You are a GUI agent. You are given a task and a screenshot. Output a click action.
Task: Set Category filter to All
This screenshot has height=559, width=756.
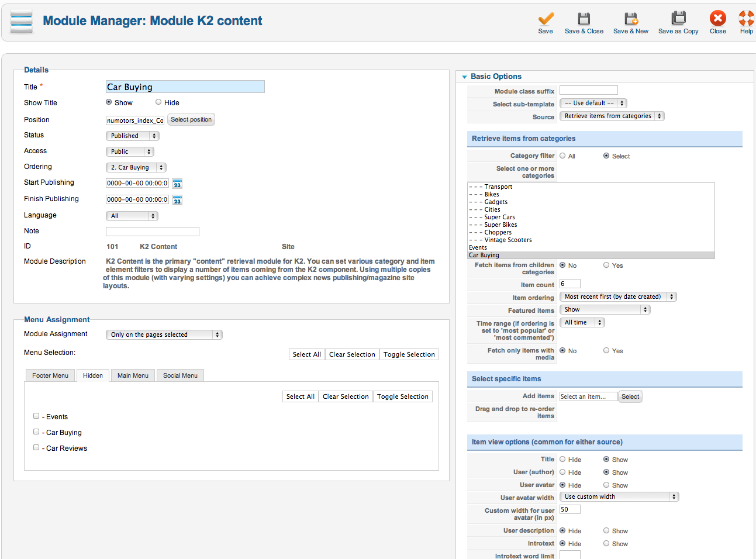(562, 156)
